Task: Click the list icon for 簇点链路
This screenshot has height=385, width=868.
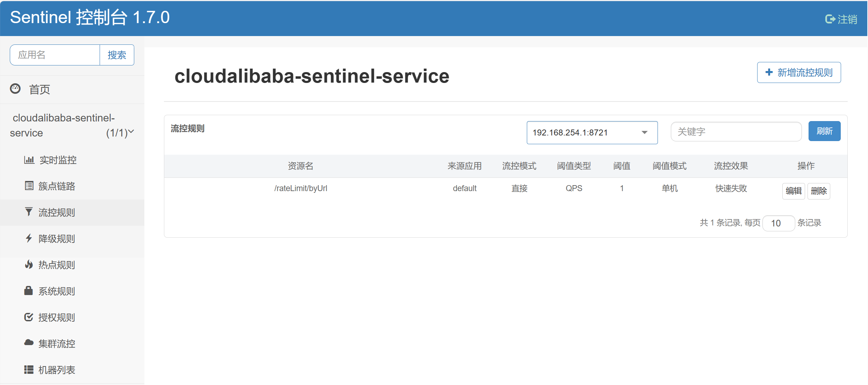Action: click(29, 186)
